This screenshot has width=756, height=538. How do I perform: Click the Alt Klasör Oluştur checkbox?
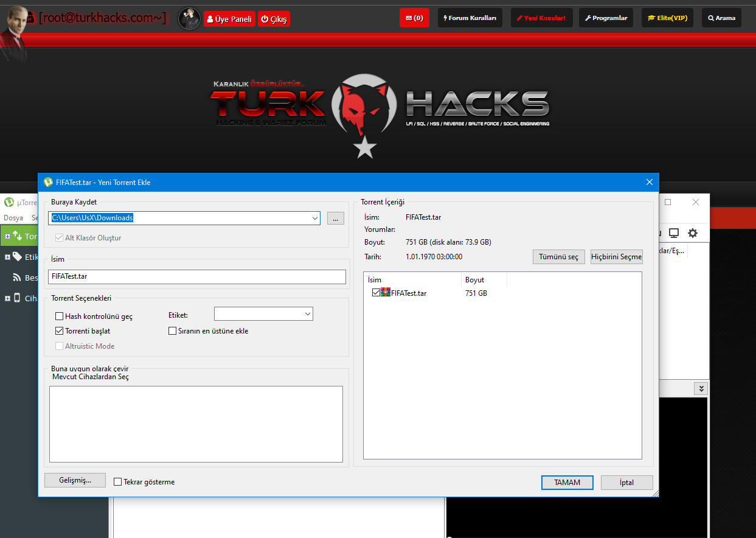click(x=60, y=237)
